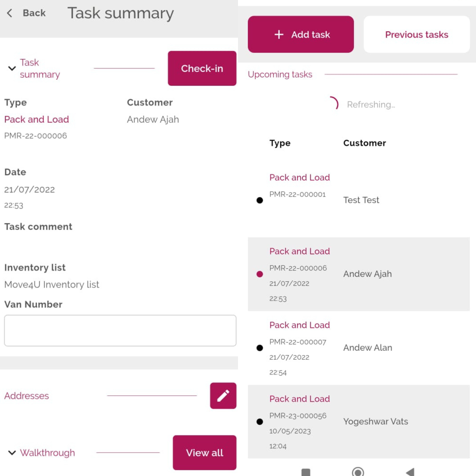Open the Yogeshwar Vats task row
The image size is (476, 476).
359,421
